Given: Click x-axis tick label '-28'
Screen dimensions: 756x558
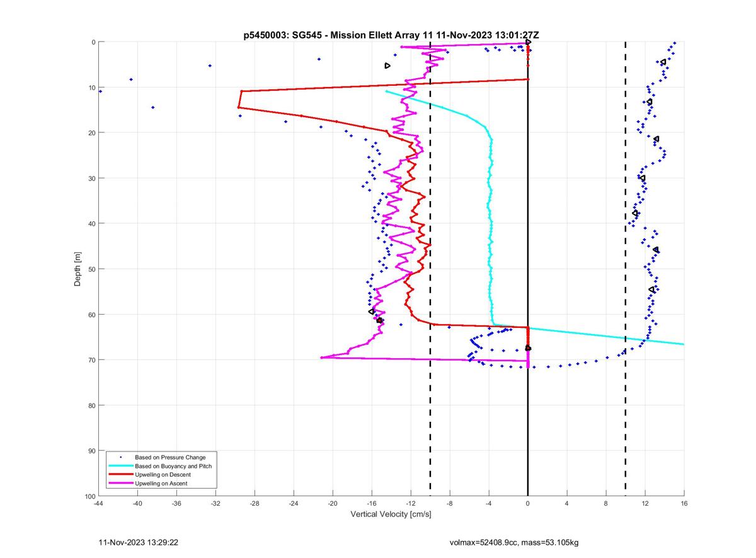Looking at the screenshot, I should coord(255,503).
